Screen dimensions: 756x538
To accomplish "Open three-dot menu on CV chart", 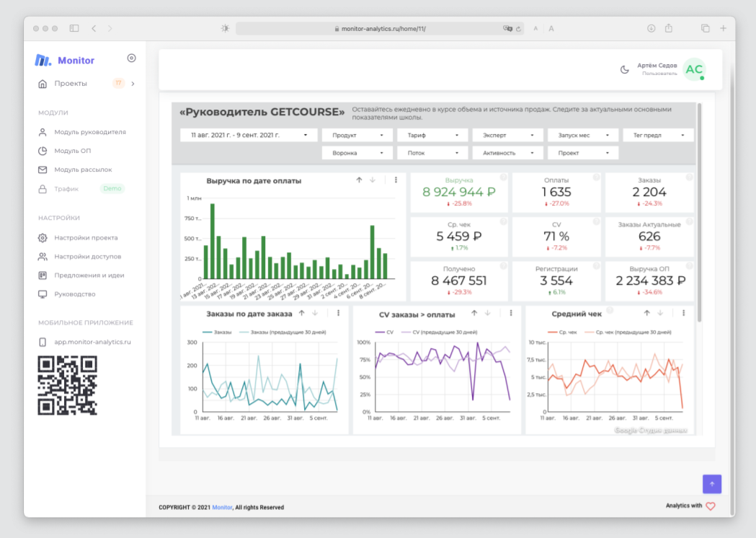I will point(511,313).
